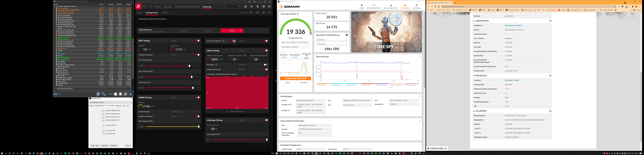Collapse ALLGEMEIN section on 3dmark.com

click(550, 111)
